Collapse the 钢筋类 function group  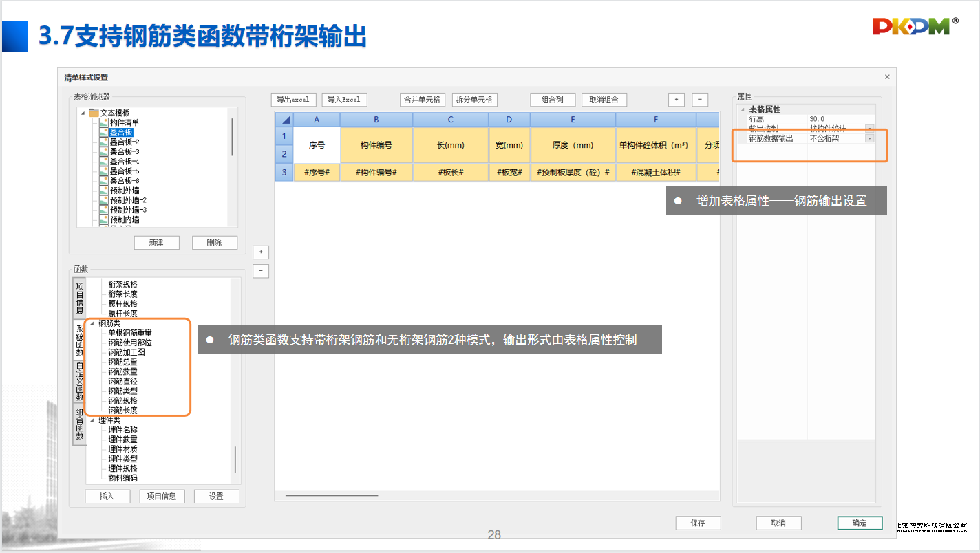click(92, 323)
